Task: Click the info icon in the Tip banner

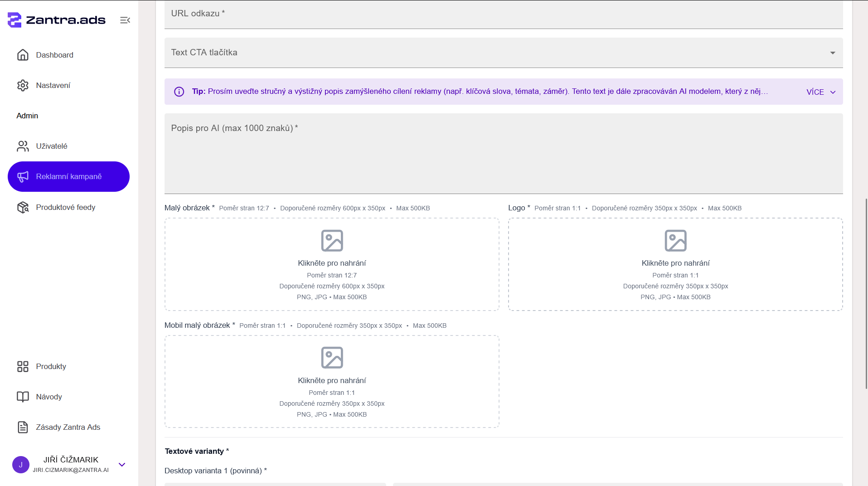Action: point(179,92)
